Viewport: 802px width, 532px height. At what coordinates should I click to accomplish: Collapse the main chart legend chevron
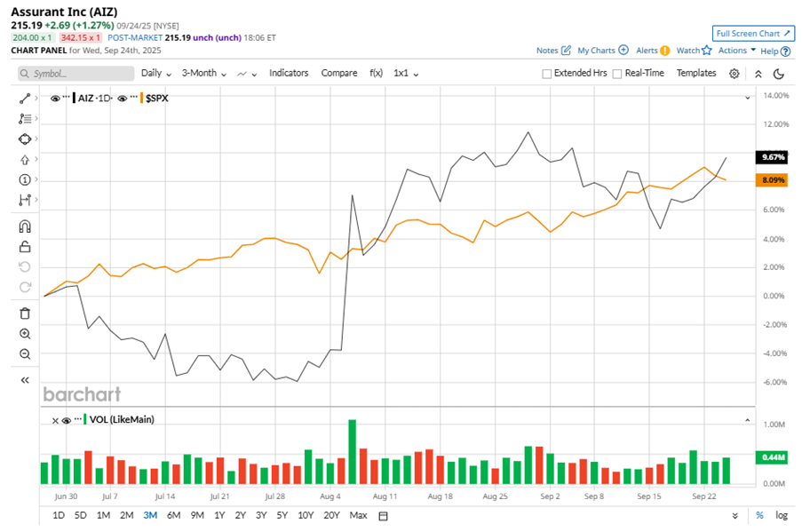pyautogui.click(x=747, y=98)
